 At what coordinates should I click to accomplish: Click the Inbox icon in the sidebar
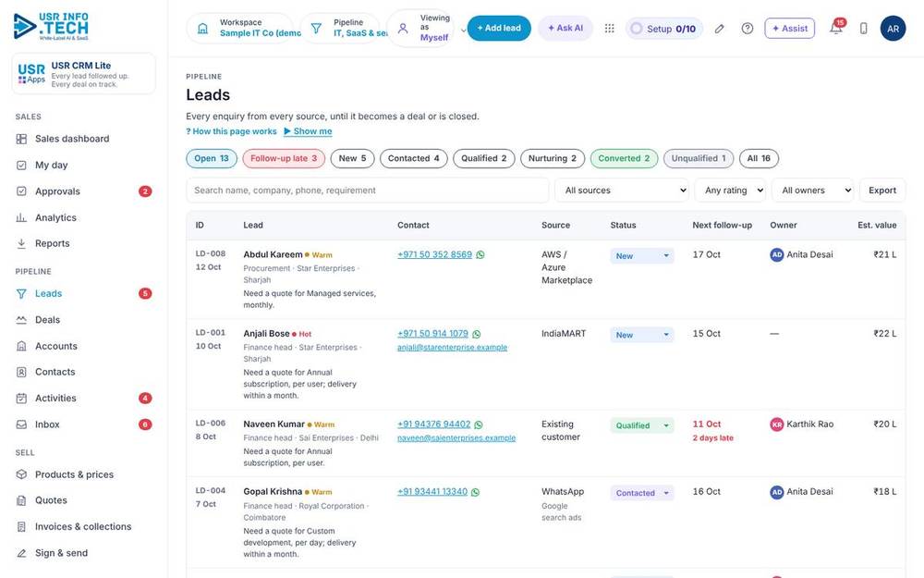click(21, 424)
